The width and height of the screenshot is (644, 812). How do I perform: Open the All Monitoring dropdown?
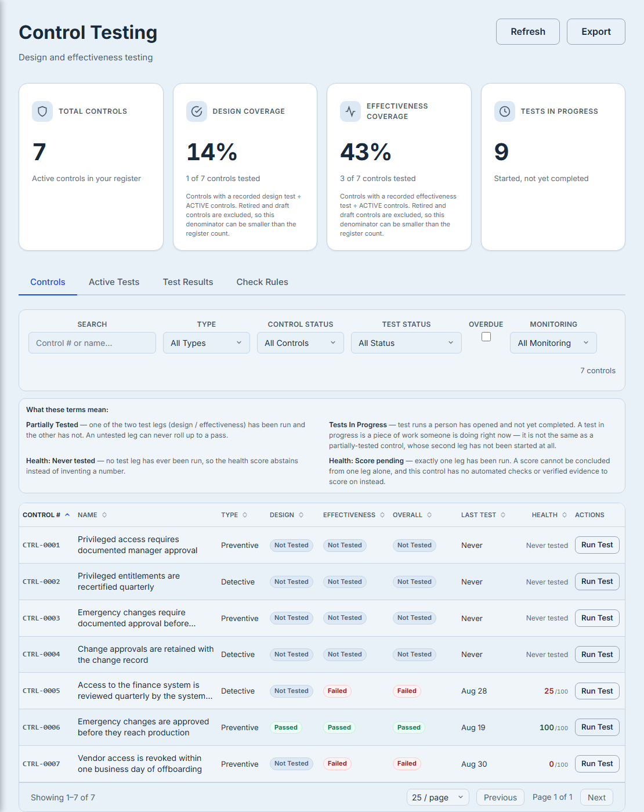553,343
